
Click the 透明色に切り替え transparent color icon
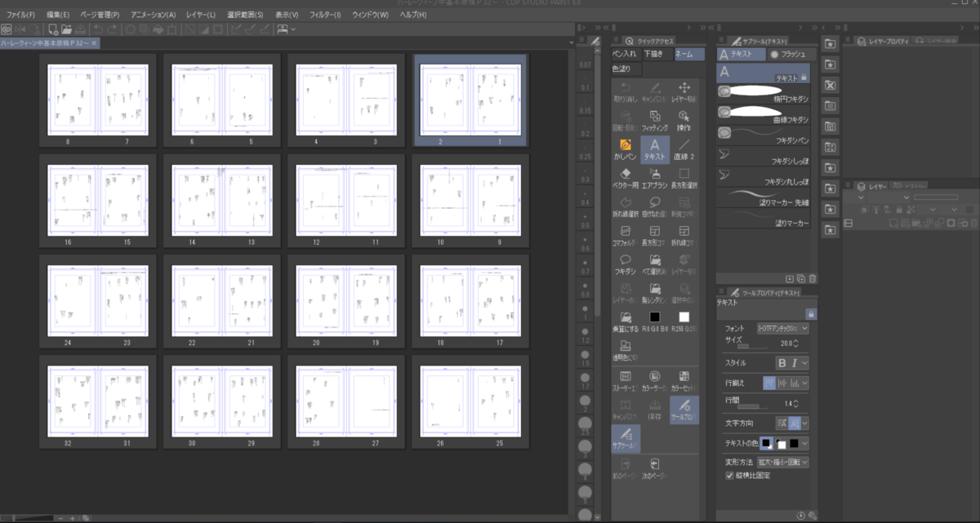pos(626,351)
